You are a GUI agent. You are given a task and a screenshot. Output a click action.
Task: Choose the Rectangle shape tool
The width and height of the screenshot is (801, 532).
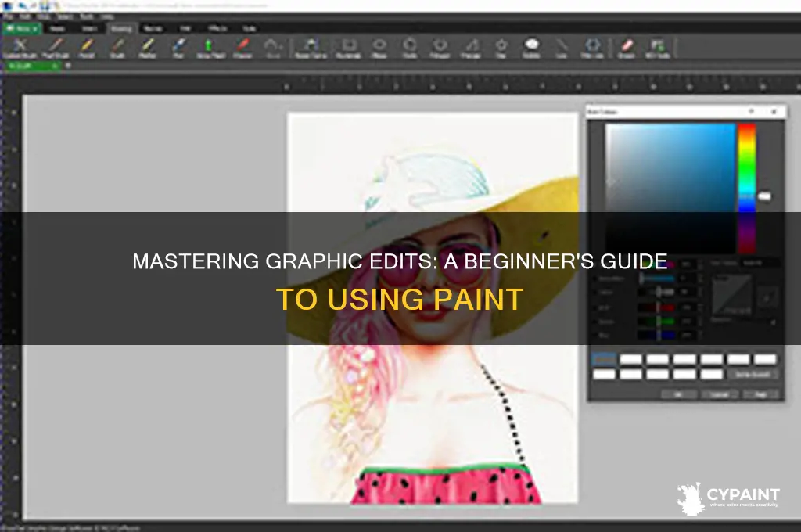(348, 49)
